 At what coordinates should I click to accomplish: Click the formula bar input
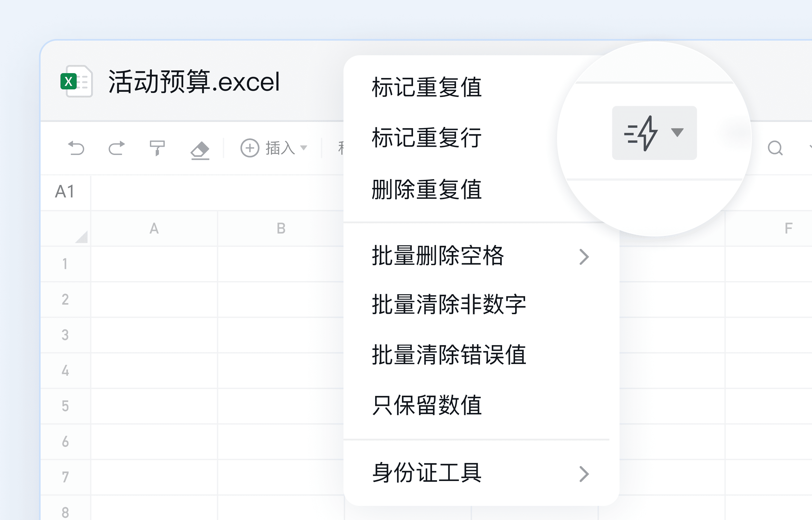[218, 193]
